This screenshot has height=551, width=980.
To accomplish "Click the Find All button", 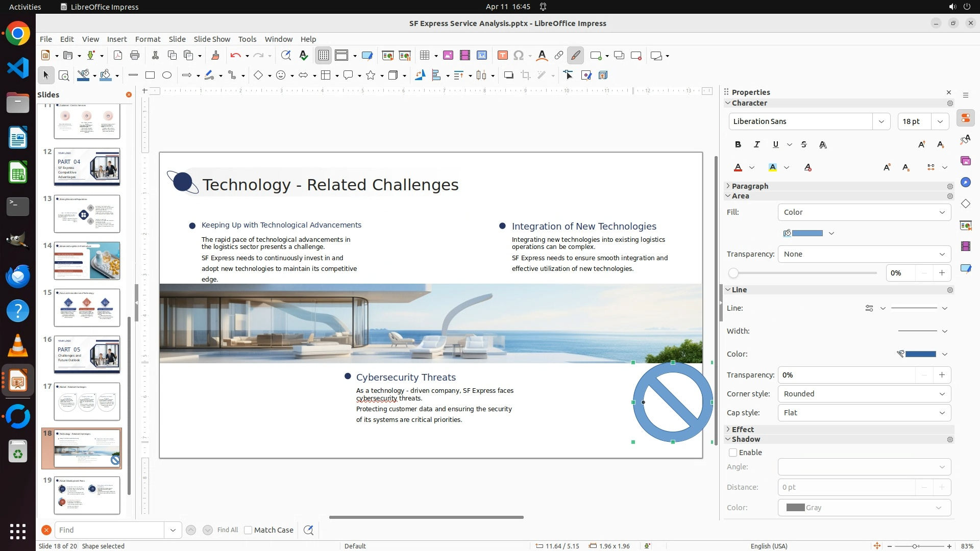I will point(227,530).
